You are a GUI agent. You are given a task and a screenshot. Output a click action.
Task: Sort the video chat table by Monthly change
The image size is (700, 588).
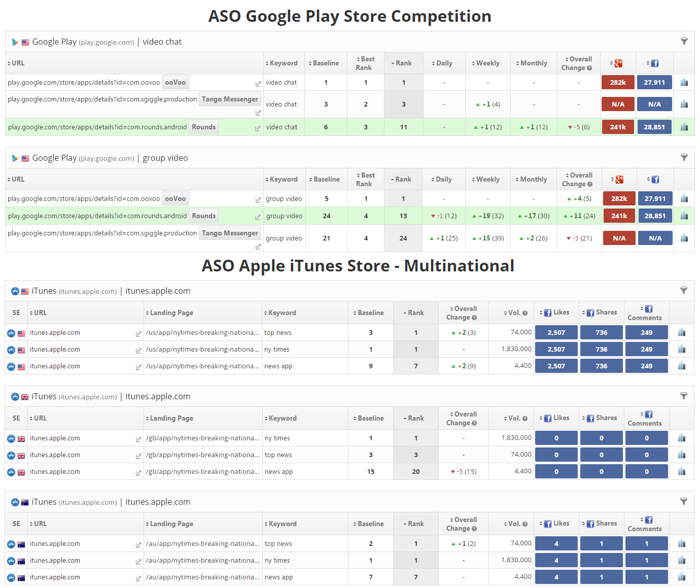[532, 63]
